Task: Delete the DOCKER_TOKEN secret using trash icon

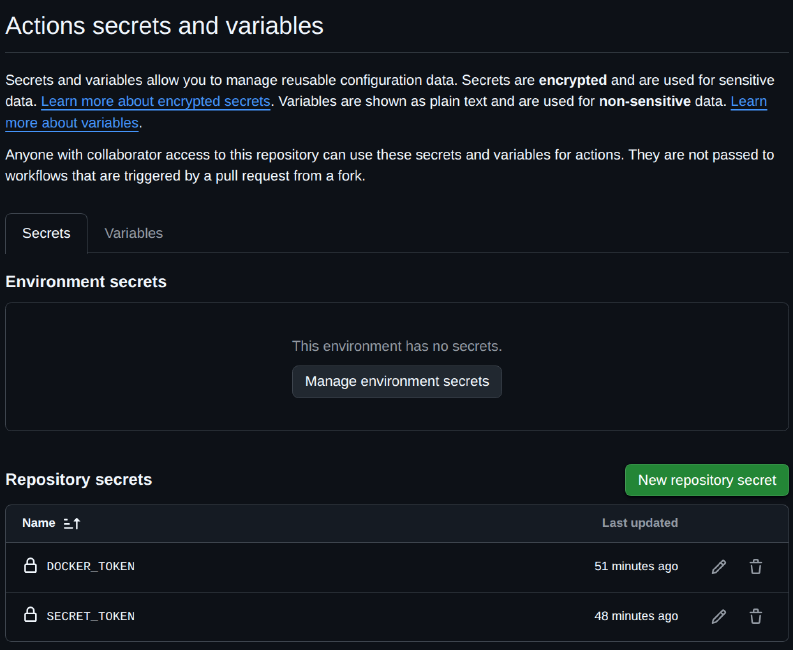Action: point(756,567)
